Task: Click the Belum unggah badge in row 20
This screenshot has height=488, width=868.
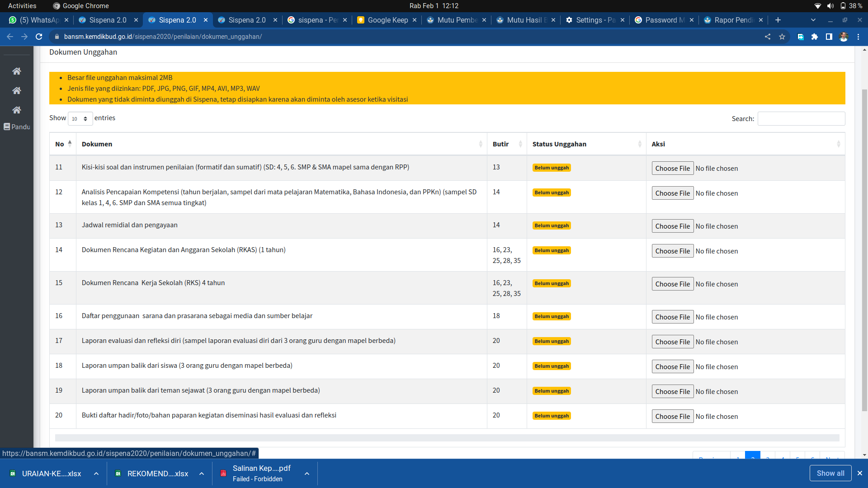Action: pyautogui.click(x=552, y=416)
